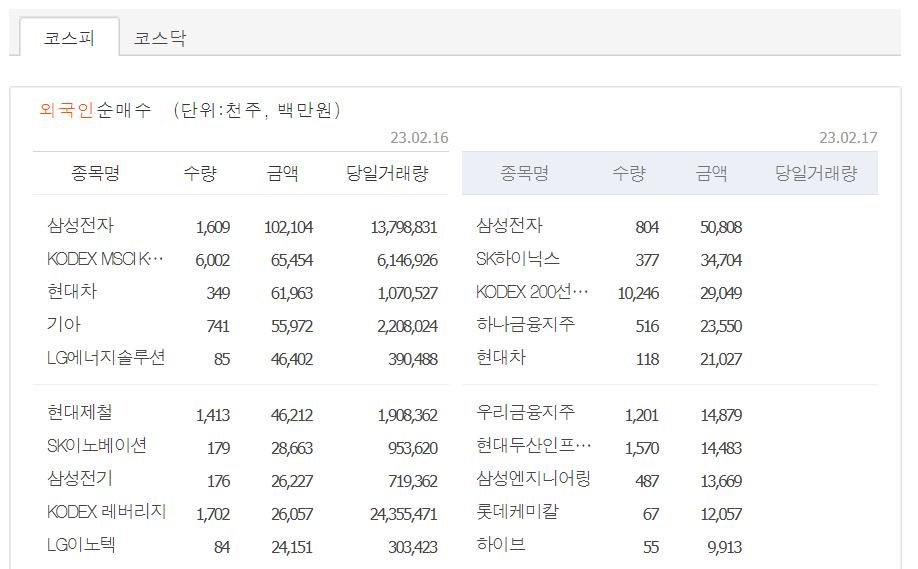The width and height of the screenshot is (918, 569).
Task: Click the 수량 header for 23.02.16
Action: click(200, 173)
